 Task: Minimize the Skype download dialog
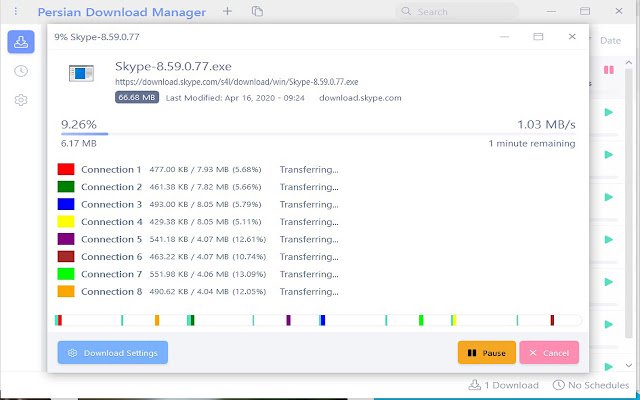click(x=504, y=37)
